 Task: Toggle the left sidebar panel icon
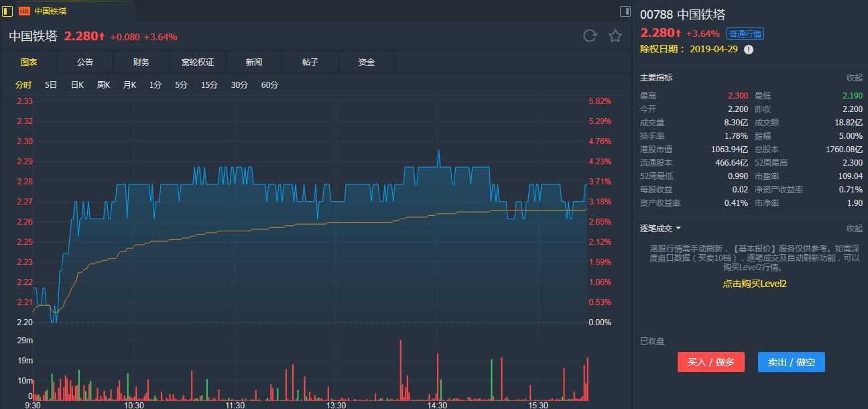pos(8,11)
